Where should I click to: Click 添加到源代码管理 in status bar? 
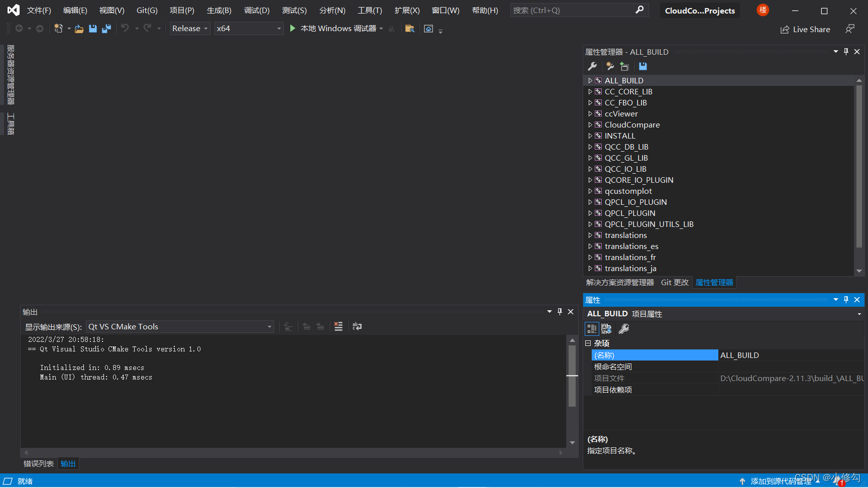point(781,481)
